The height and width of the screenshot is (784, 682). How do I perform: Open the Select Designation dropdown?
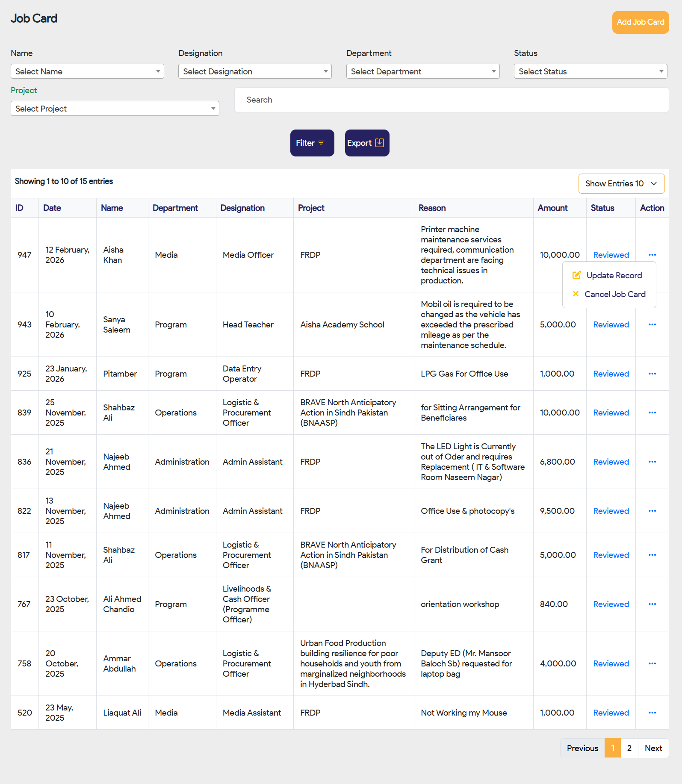[255, 71]
